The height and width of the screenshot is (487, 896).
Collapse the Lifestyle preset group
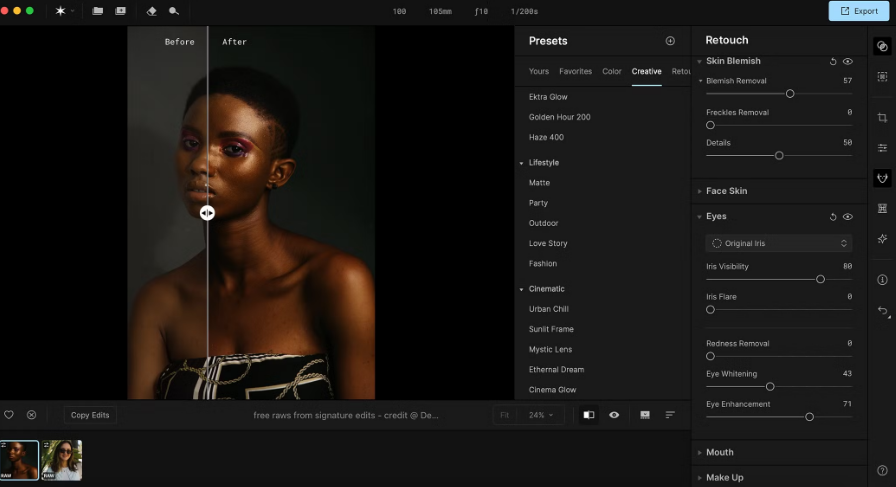click(521, 163)
